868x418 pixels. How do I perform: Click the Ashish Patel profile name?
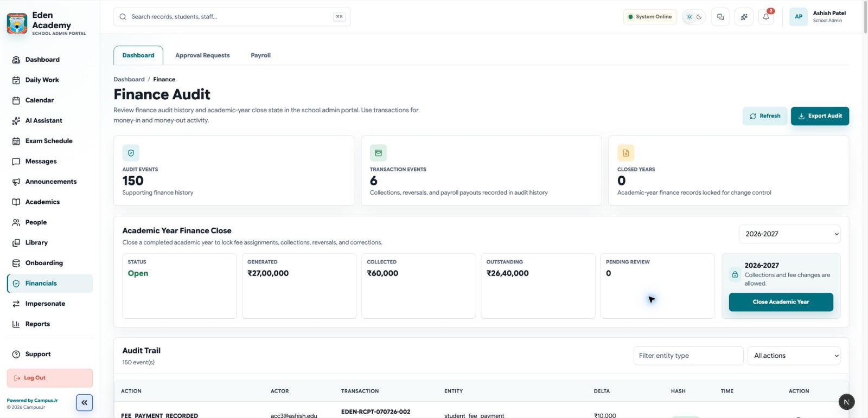coord(829,13)
